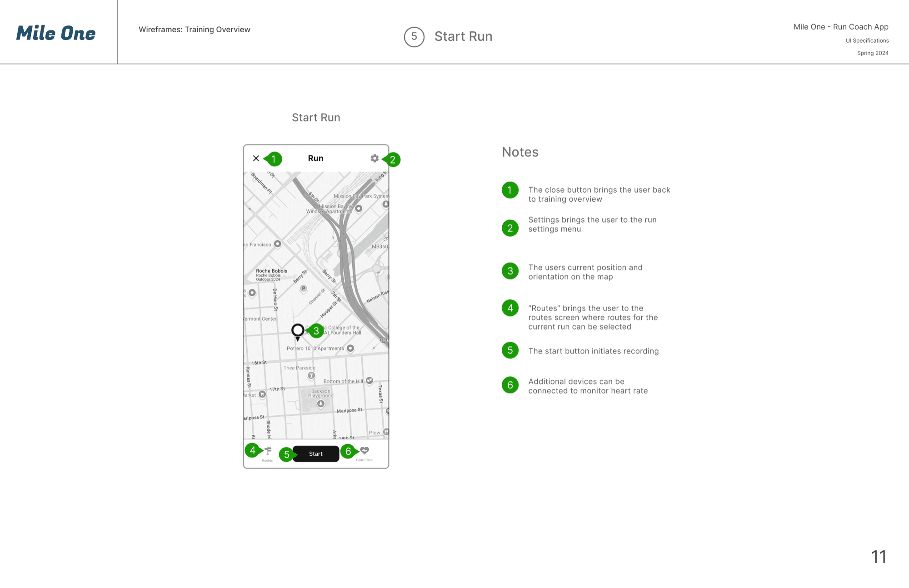Start the run with the Start button
909x588 pixels.
coord(316,453)
